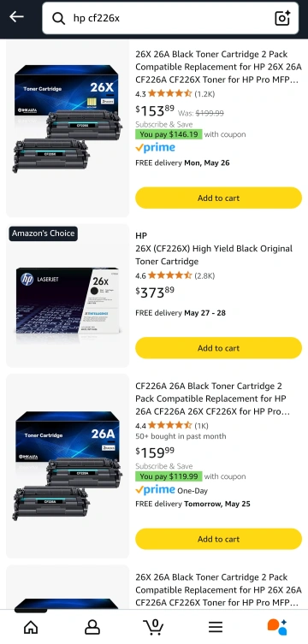The height and width of the screenshot is (644, 308).
Task: Open the account profile icon
Action: click(92, 627)
